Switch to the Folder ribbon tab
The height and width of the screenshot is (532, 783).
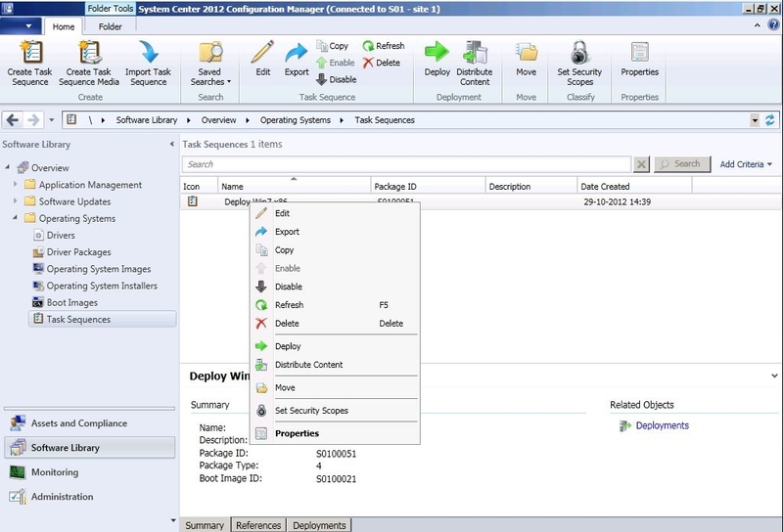111,27
